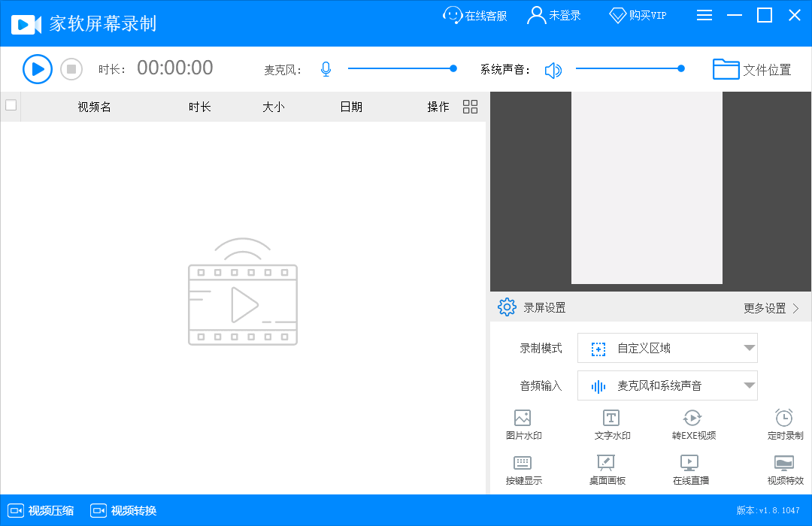
Task: Start recording with the blue play button
Action: (38, 69)
